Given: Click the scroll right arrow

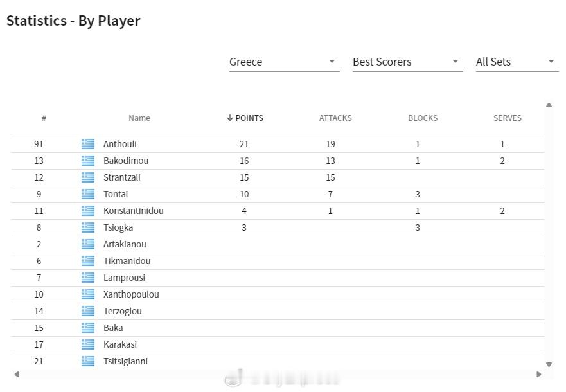Looking at the screenshot, I should click(x=538, y=374).
